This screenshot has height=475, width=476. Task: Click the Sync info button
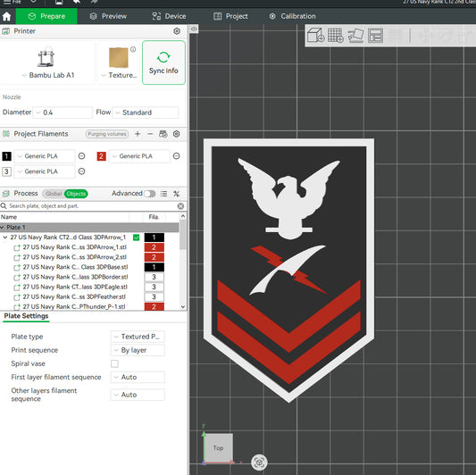point(163,62)
